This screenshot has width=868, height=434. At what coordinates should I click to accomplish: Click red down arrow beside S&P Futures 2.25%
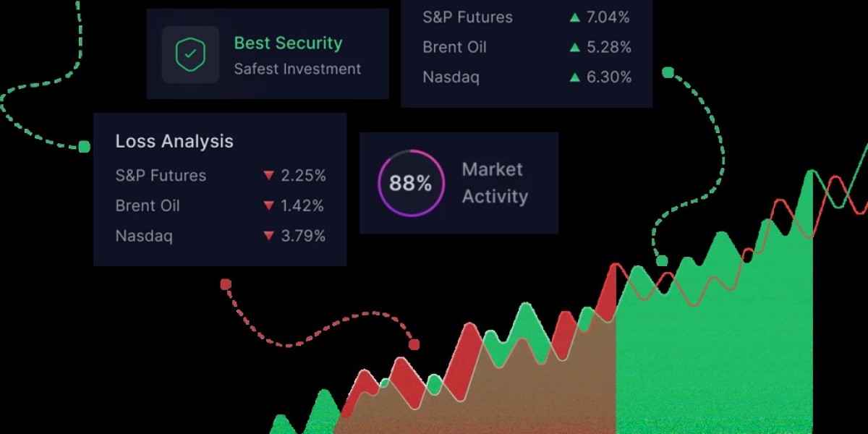269,176
